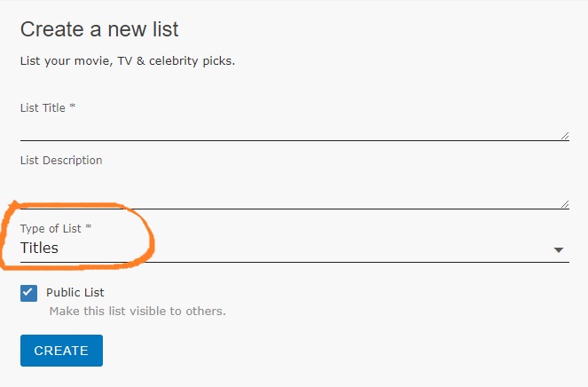The image size is (588, 387).
Task: Click the asterisk beside Type of List
Action: tap(89, 229)
